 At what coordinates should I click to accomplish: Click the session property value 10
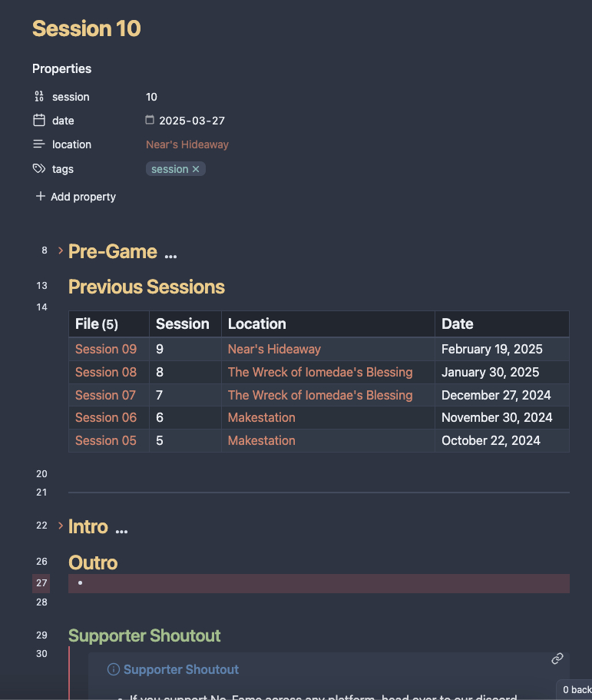(151, 97)
